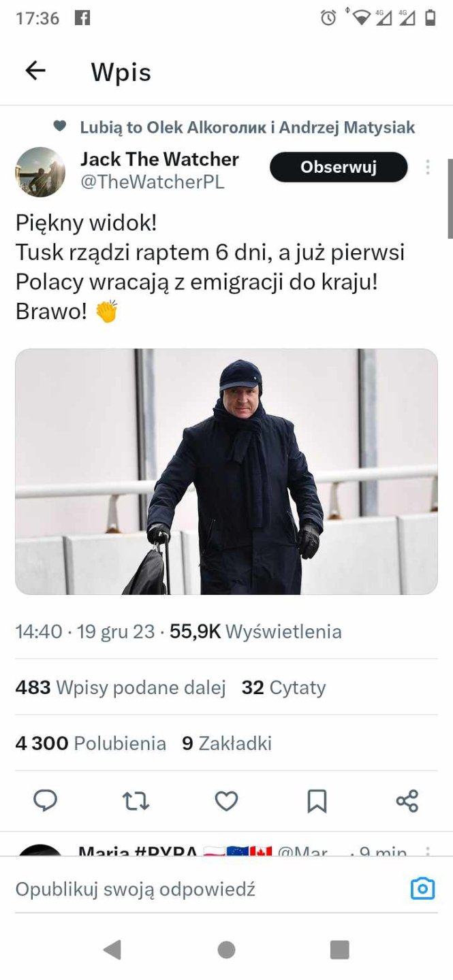Tap the back arrow next to Wpis
This screenshot has height=980, width=453.
(35, 71)
